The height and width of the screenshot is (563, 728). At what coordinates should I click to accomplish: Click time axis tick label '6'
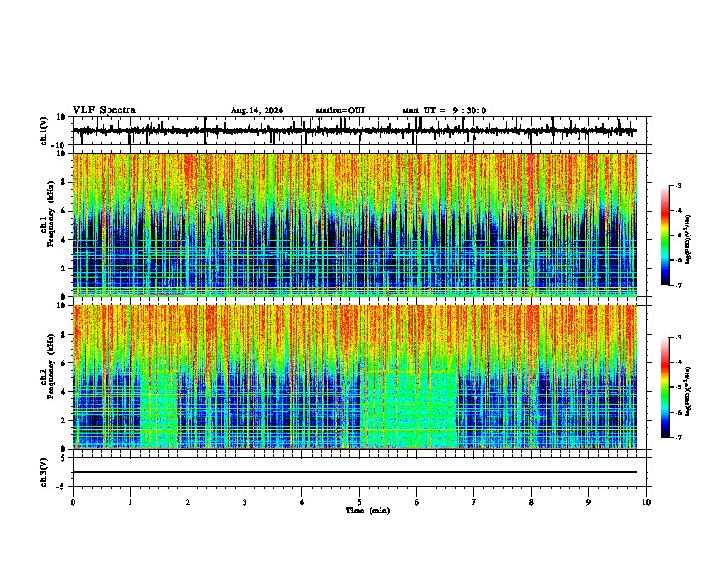pos(417,502)
